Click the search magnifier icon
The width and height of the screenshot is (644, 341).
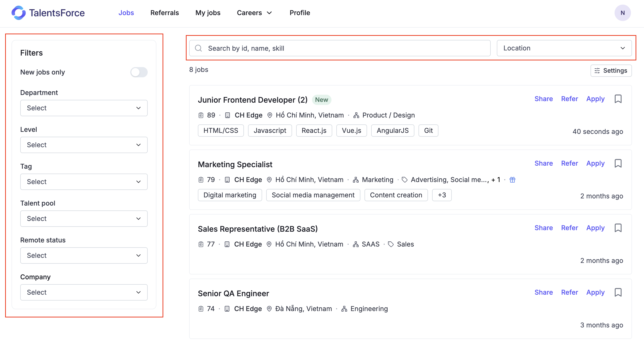(x=198, y=48)
